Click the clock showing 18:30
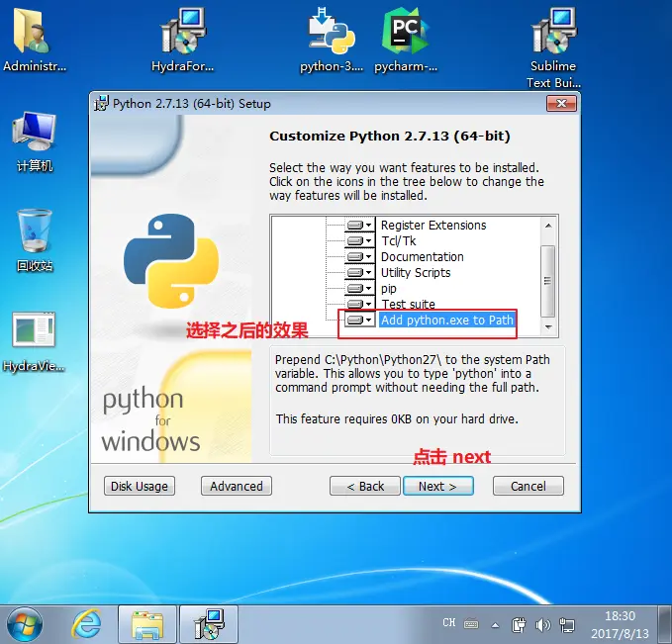Viewport: 672px width, 644px height. point(620,624)
